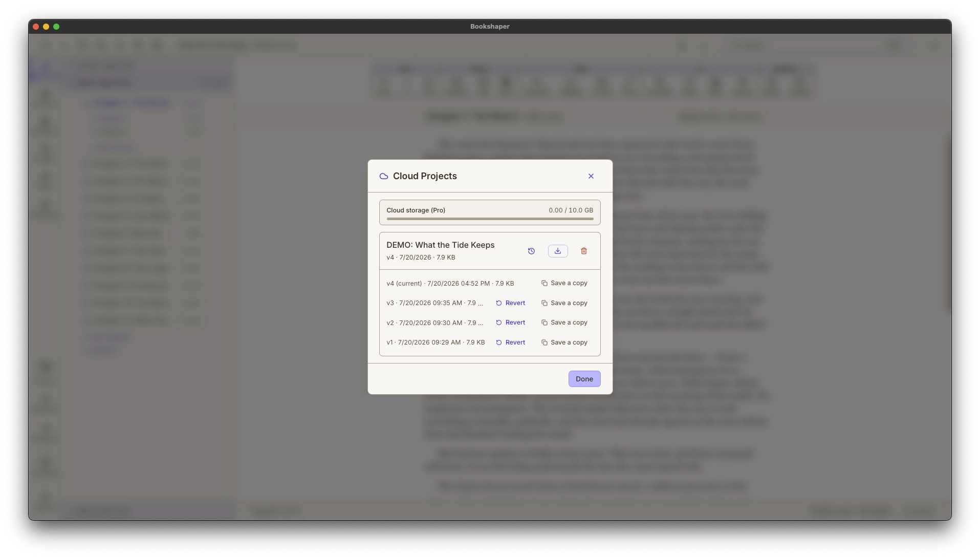Revert to version v1

(511, 342)
